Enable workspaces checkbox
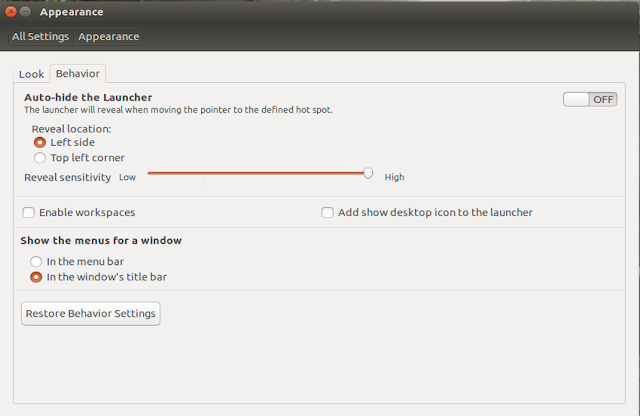Image resolution: width=640 pixels, height=416 pixels. [29, 212]
